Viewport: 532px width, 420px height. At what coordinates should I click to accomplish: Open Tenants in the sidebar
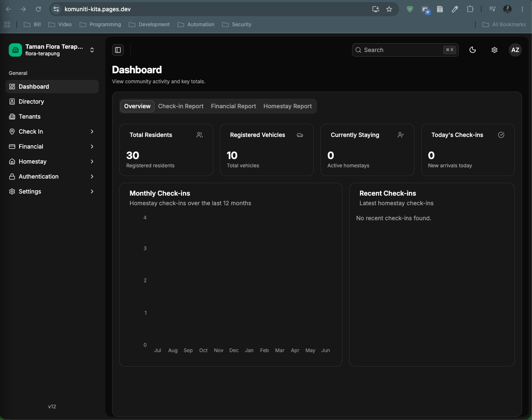tap(52, 117)
